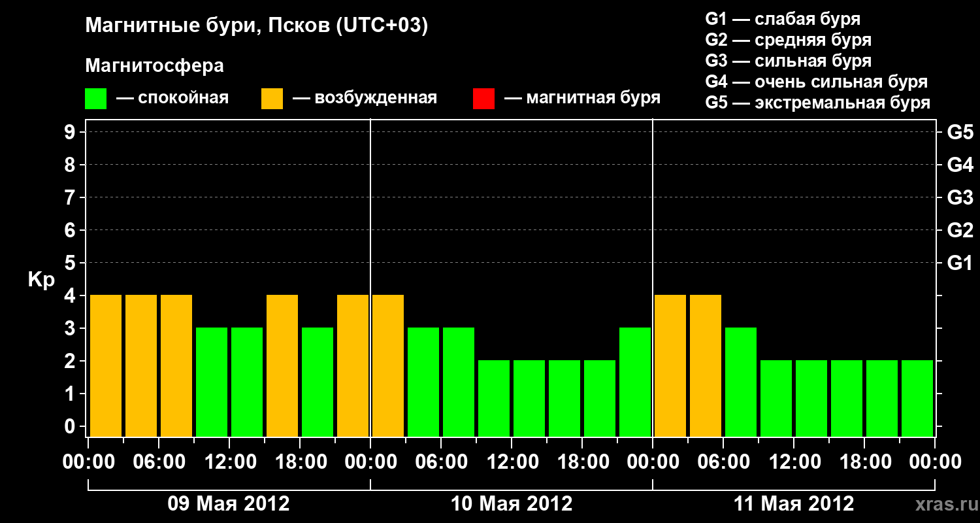The height and width of the screenshot is (523, 980).
Task: Click the green Kp 3 bar on 11 May 06:00–09:00
Action: (741, 382)
